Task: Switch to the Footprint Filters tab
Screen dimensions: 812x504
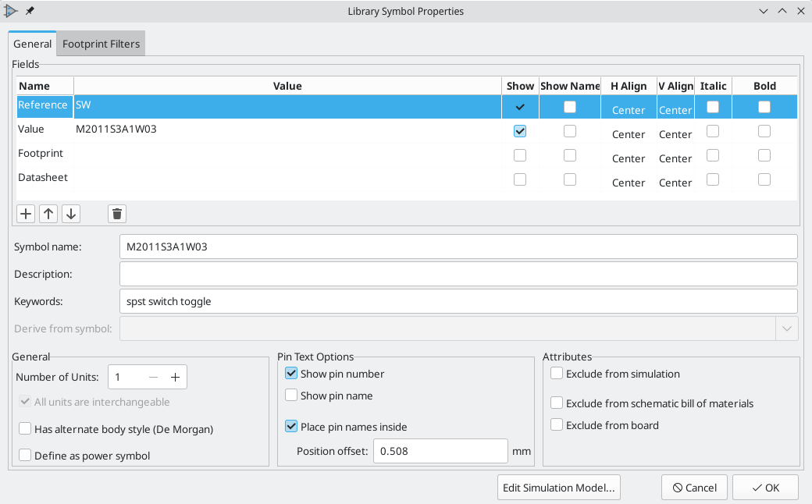Action: point(101,44)
